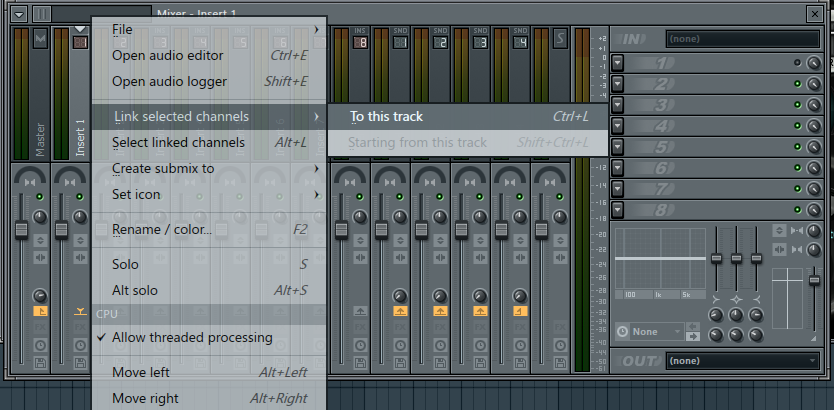Click Insert 8 track pan knob
834x410 pixels.
(x=361, y=216)
